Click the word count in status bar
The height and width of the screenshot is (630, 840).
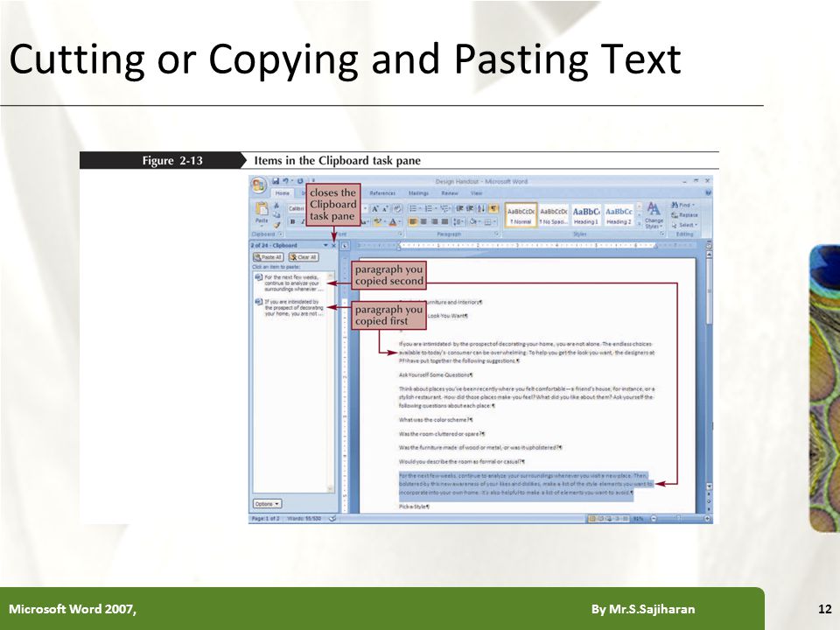click(x=304, y=519)
